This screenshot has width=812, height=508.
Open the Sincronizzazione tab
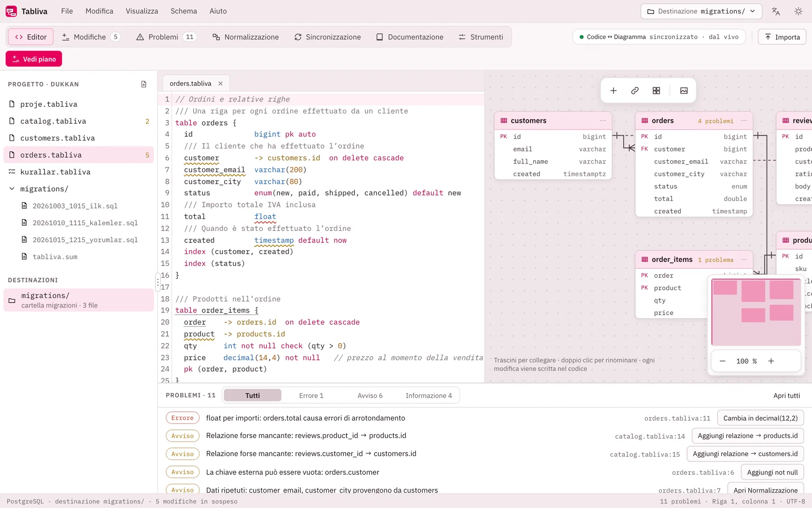coord(328,37)
